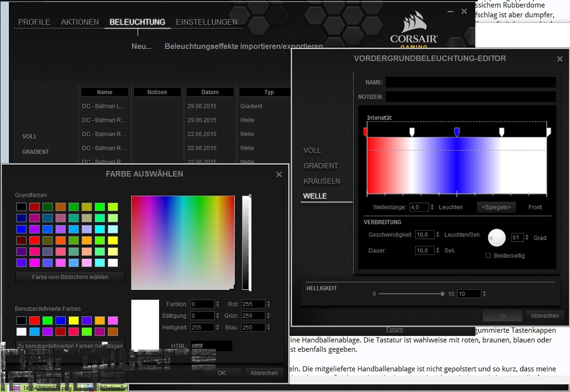
Task: Close the Farbe Auswählen dialog
Action: point(279,175)
